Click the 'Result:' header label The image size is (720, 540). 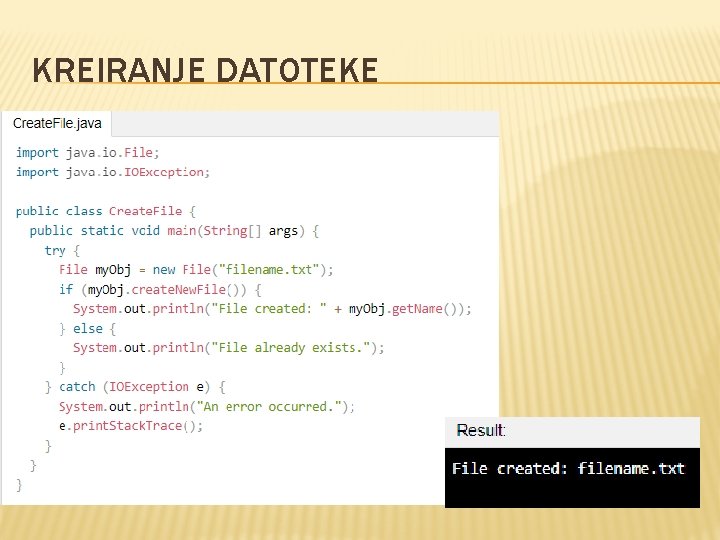coord(481,431)
